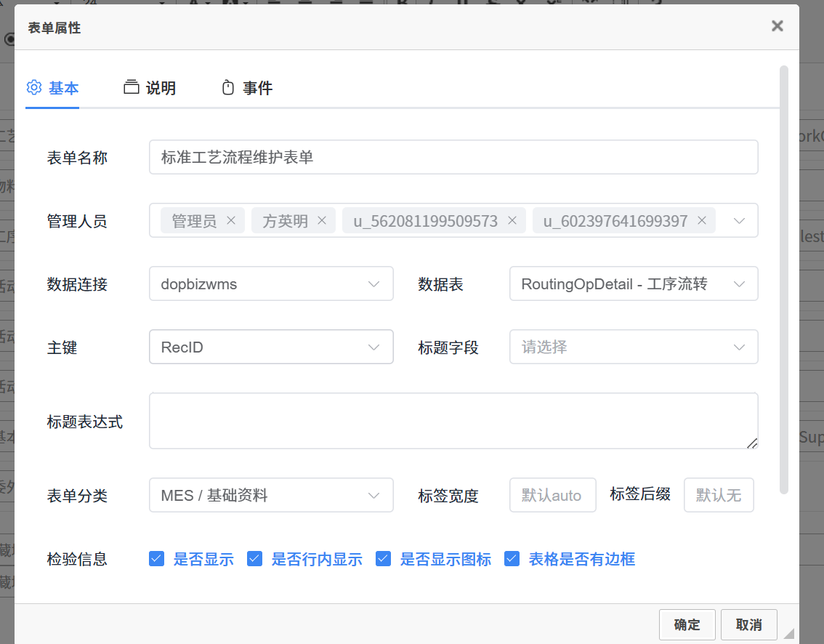Click the 标题表达式 textarea resize grip
Viewport: 824px width, 644px height.
point(752,443)
